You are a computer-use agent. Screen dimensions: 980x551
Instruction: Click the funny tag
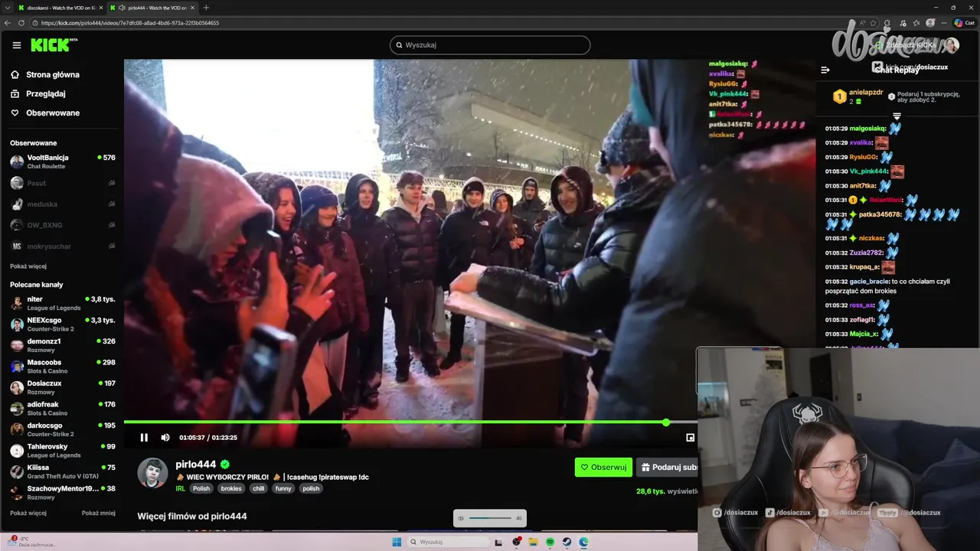tap(284, 488)
